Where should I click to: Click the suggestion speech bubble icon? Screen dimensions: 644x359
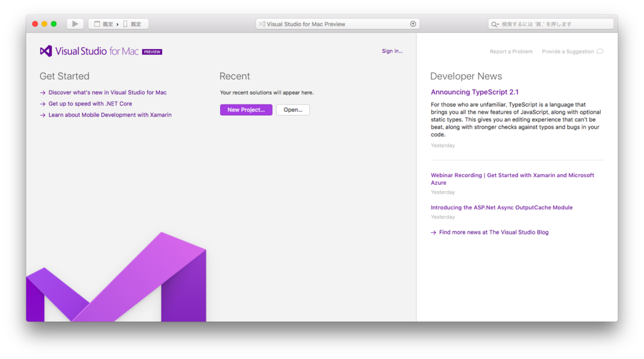tap(600, 52)
